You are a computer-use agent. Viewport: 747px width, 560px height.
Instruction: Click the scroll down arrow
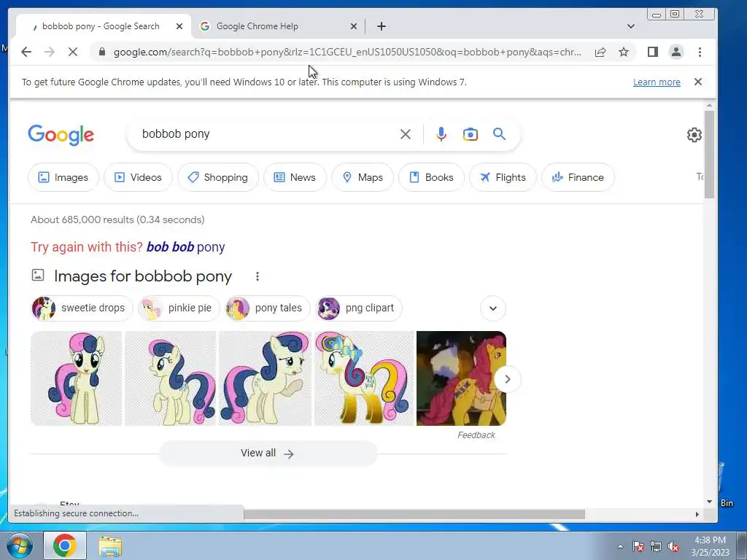pyautogui.click(x=709, y=502)
